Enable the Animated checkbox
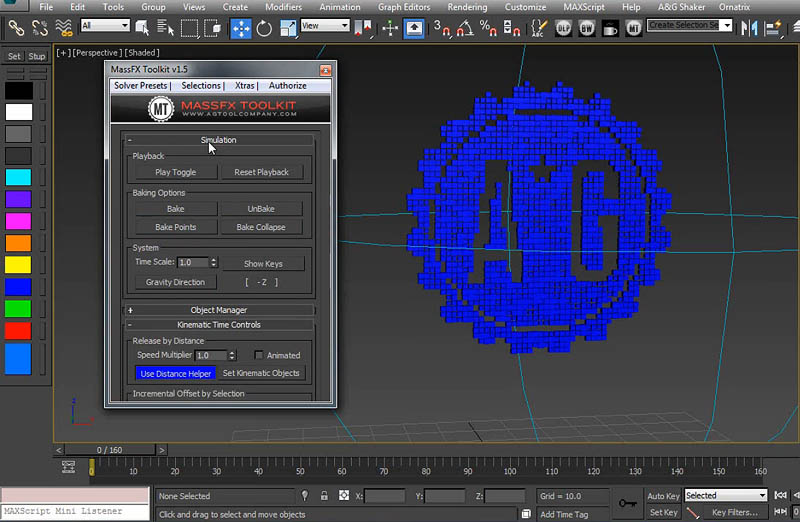Image resolution: width=800 pixels, height=522 pixels. pyautogui.click(x=259, y=355)
